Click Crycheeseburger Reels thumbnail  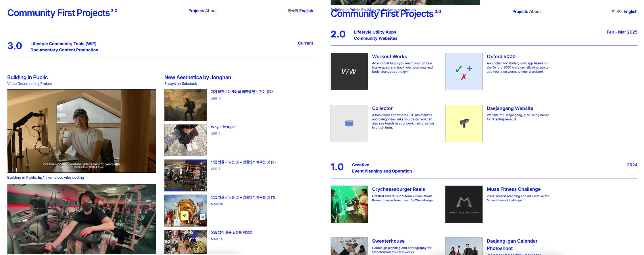point(349,204)
